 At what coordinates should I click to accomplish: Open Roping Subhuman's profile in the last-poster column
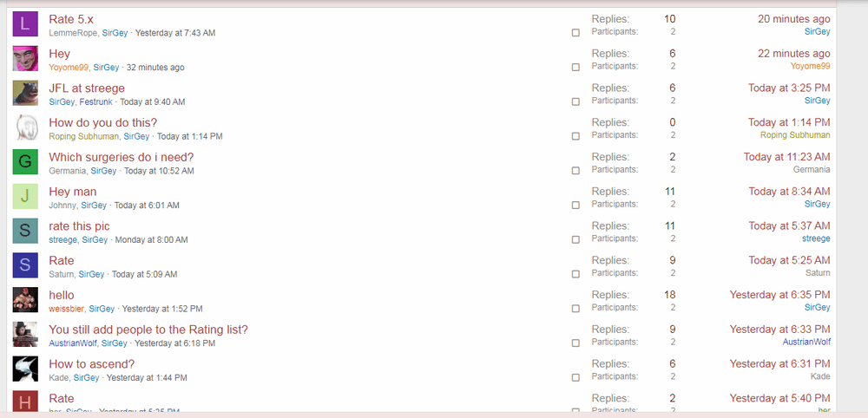tap(794, 135)
